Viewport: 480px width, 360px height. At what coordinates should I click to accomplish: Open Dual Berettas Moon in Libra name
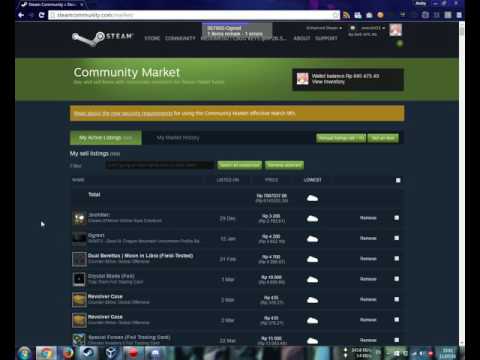click(140, 256)
